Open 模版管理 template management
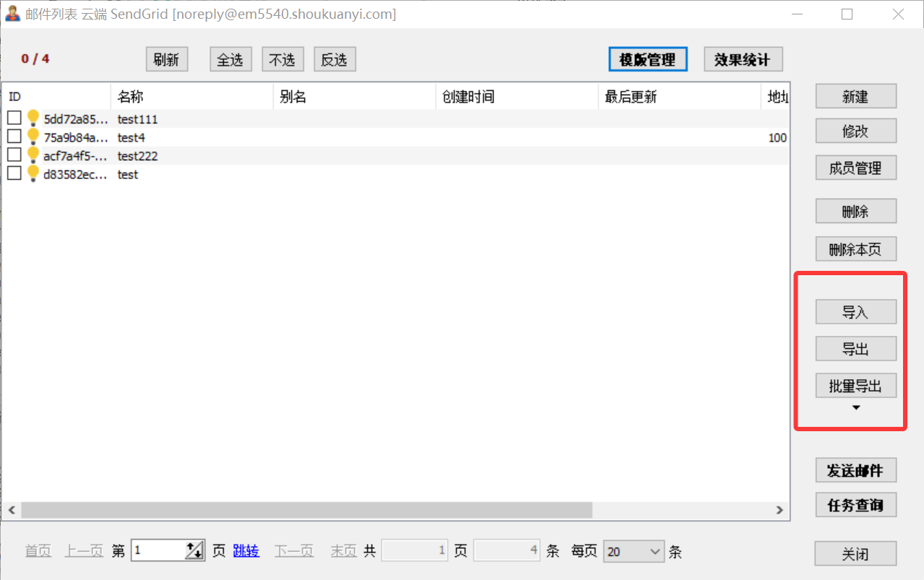 647,60
